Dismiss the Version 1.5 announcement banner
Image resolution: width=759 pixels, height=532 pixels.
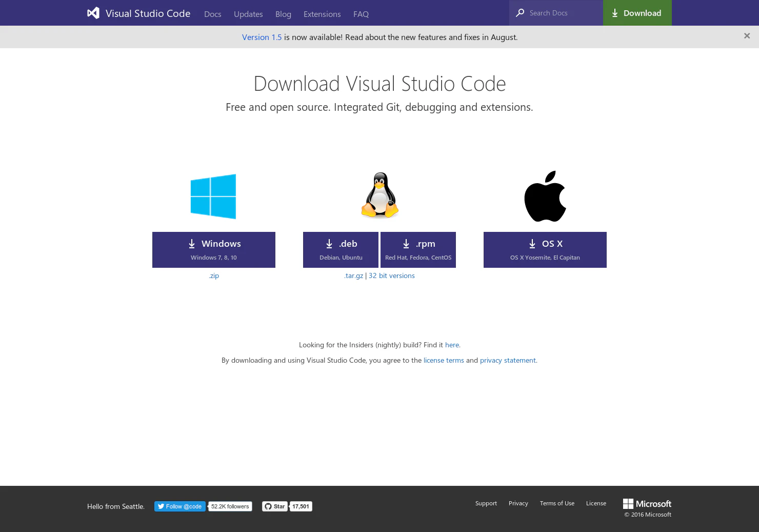point(747,36)
